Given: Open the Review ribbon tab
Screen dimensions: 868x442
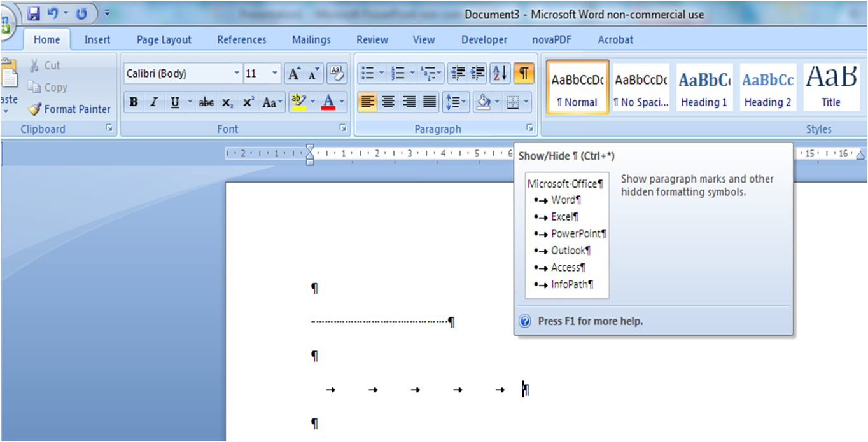Looking at the screenshot, I should point(372,39).
